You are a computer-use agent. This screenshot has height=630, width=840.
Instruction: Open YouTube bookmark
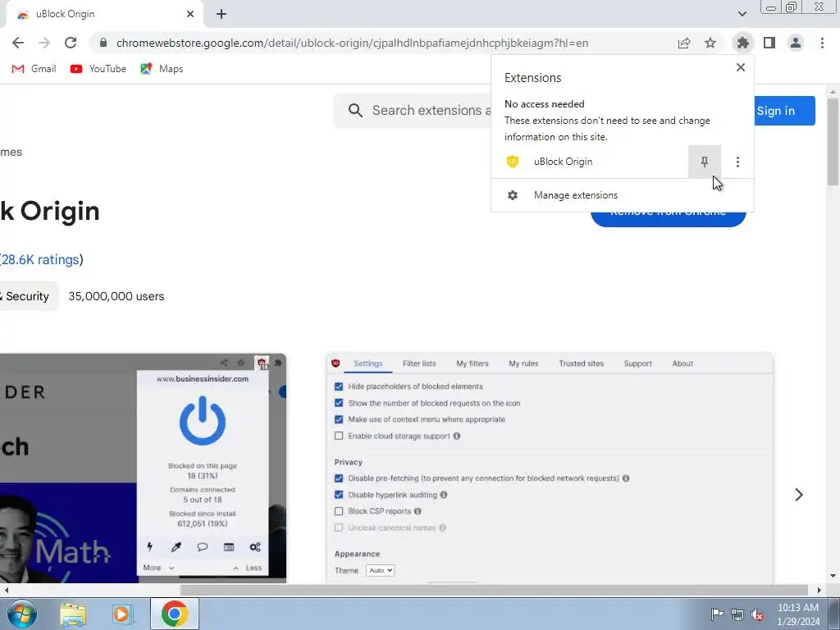[x=98, y=69]
